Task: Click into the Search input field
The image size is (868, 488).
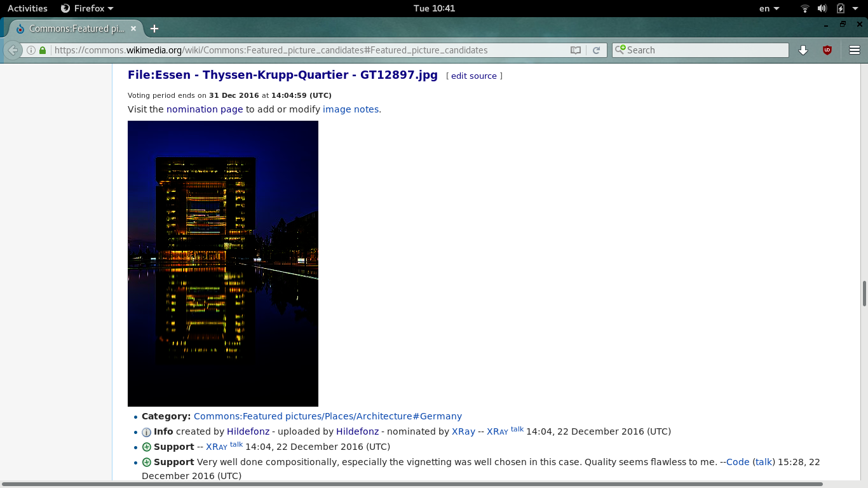Action: click(x=700, y=50)
